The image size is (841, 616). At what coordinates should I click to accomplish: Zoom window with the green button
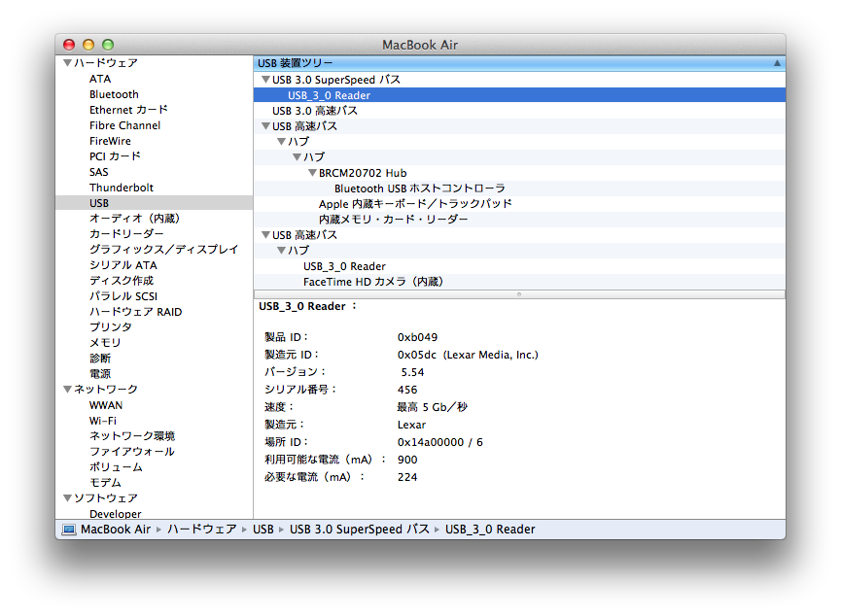(108, 45)
